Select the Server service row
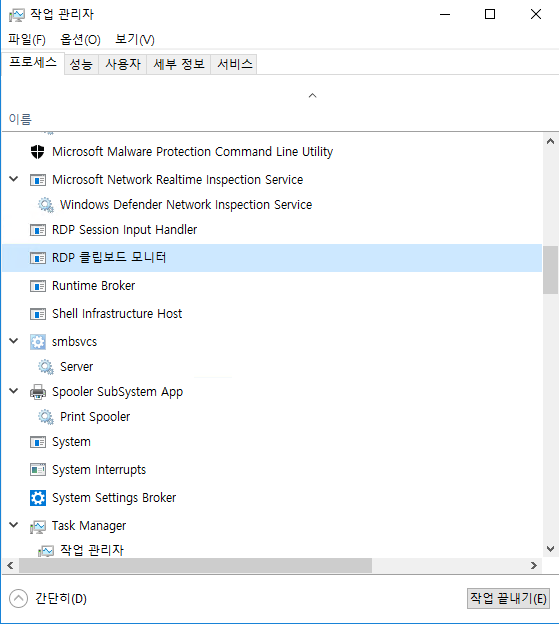 click(x=272, y=367)
